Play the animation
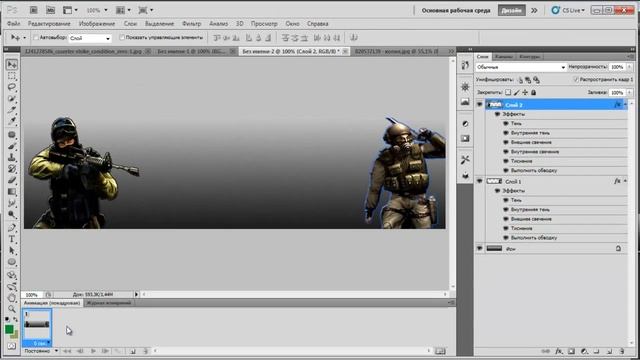 coord(93,351)
